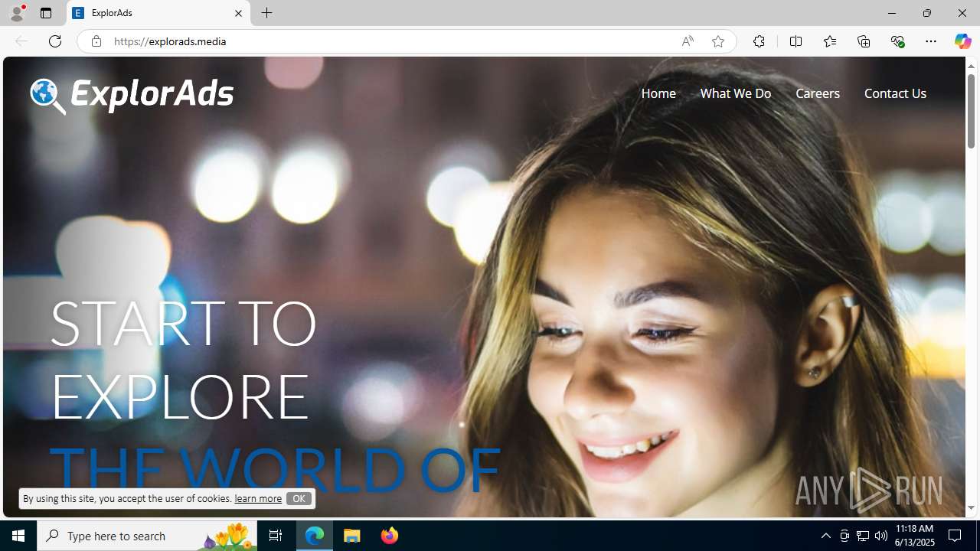Open Tab actions menu

tap(45, 13)
